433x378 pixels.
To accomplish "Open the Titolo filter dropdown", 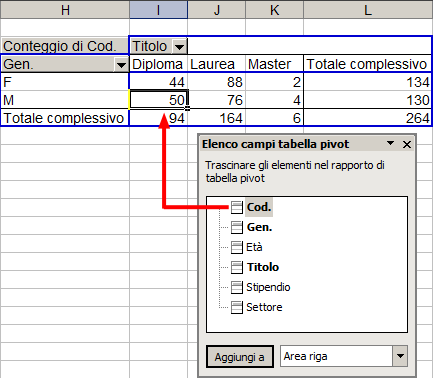I will tap(179, 46).
